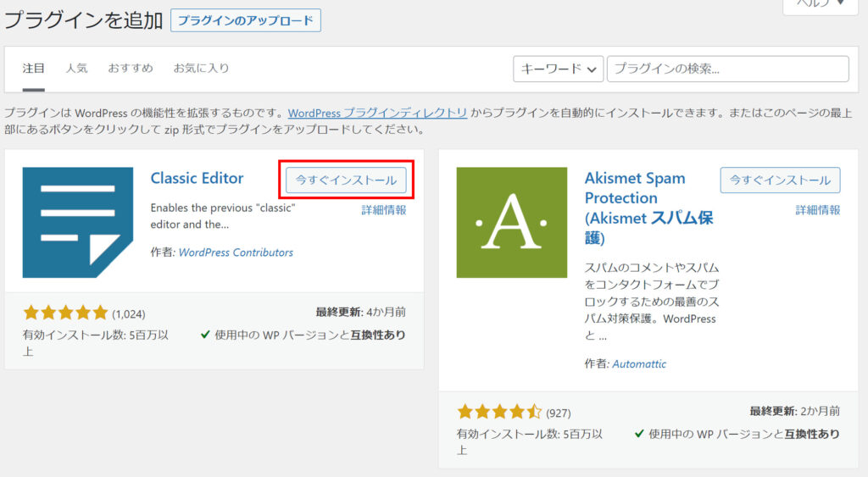
Task: Click the Akismet Japanese description text
Action: [652, 301]
